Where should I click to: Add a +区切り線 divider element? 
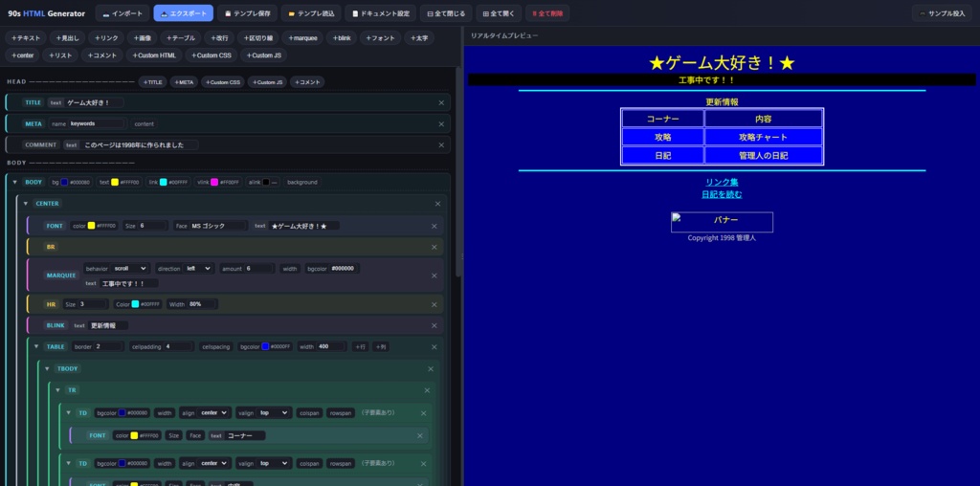[x=257, y=38]
